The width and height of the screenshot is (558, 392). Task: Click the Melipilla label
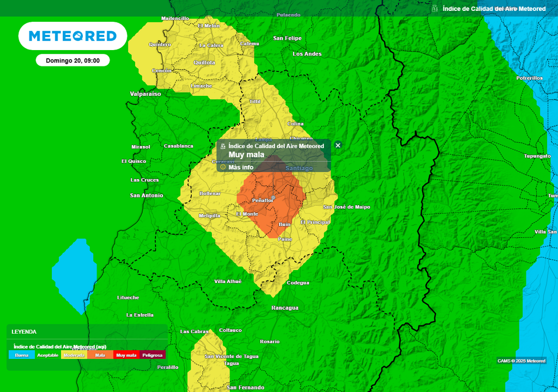coord(210,216)
